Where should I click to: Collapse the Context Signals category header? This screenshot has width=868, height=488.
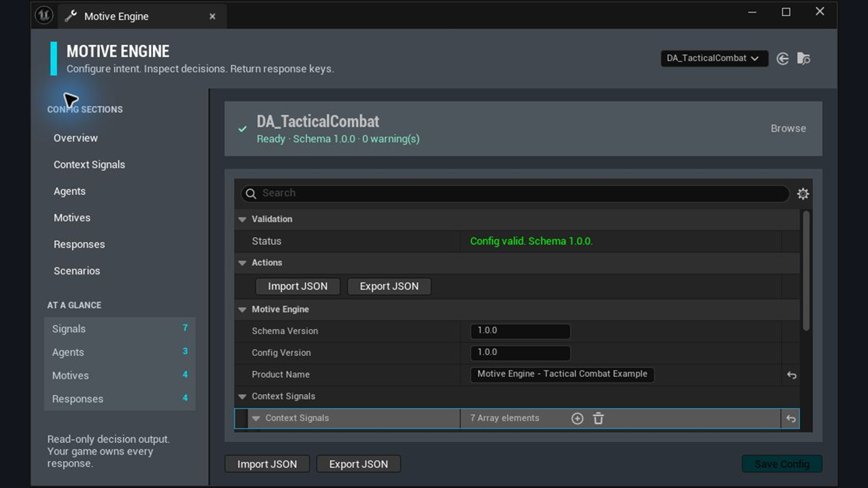coord(242,396)
